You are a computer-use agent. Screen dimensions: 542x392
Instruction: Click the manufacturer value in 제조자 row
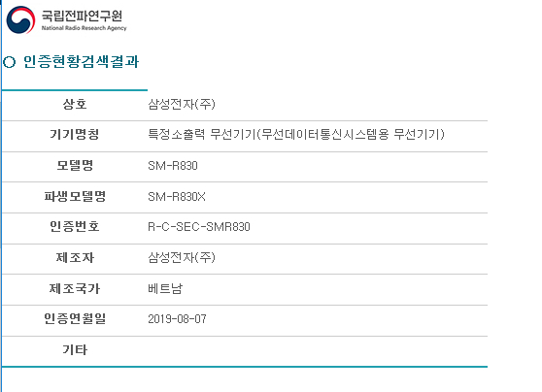click(182, 257)
